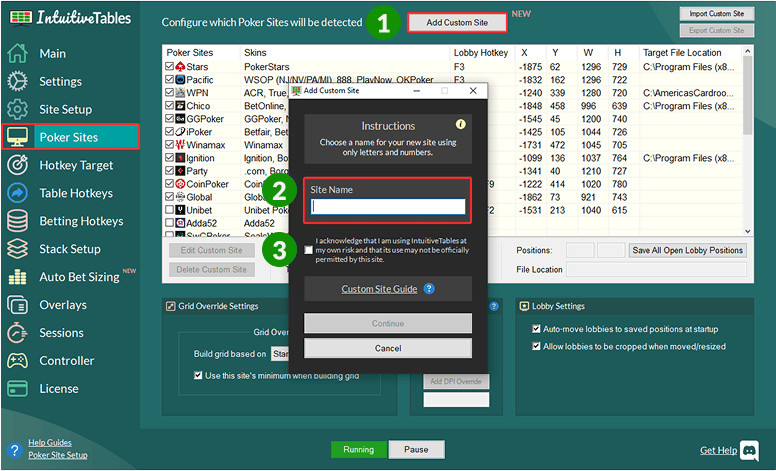
Task: Click the Main home icon
Action: (17, 53)
